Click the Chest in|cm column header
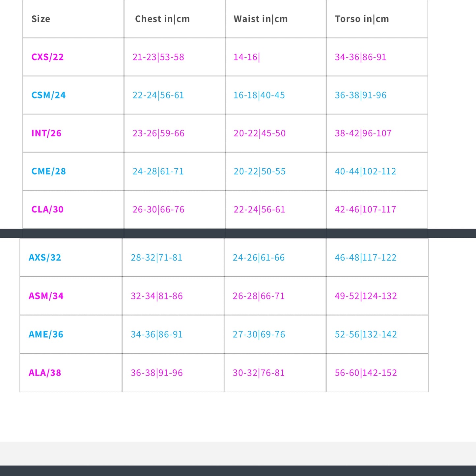This screenshot has width=476, height=476. pyautogui.click(x=162, y=19)
